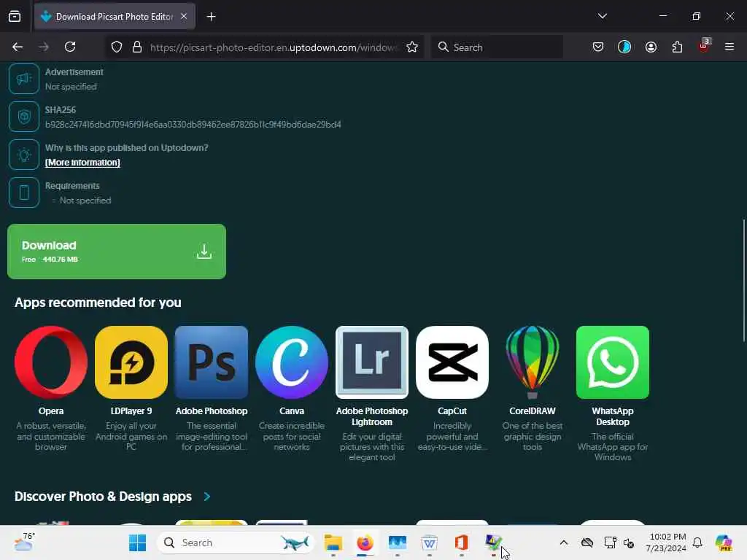Image resolution: width=747 pixels, height=560 pixels.
Task: Click the Requirements phone icon
Action: 24,192
